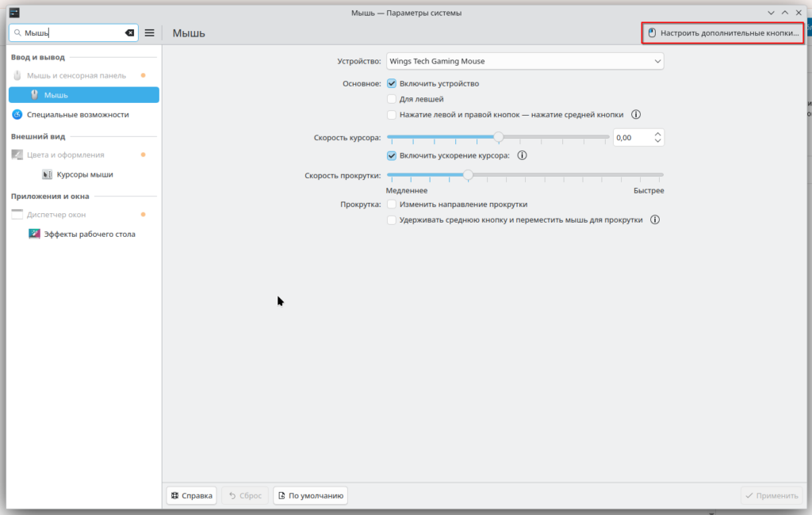Open Специальные возможности accessibility section
Viewport: 812px width, 515px height.
click(x=71, y=115)
